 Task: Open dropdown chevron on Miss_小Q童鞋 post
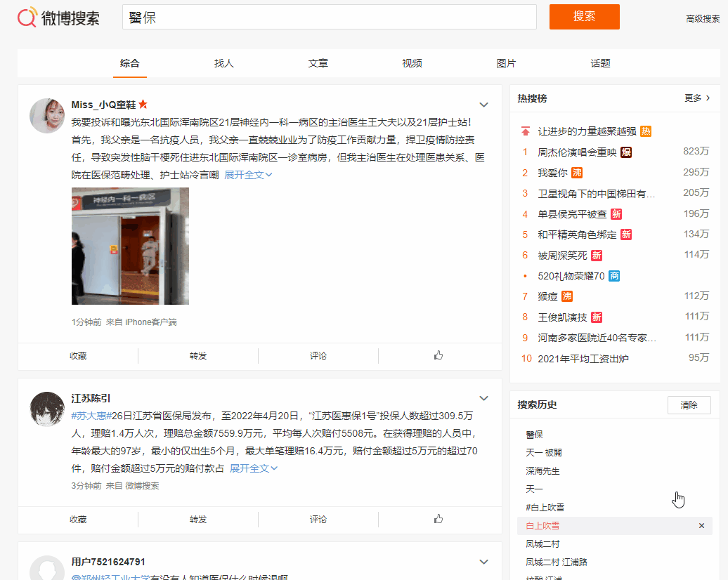click(x=483, y=105)
